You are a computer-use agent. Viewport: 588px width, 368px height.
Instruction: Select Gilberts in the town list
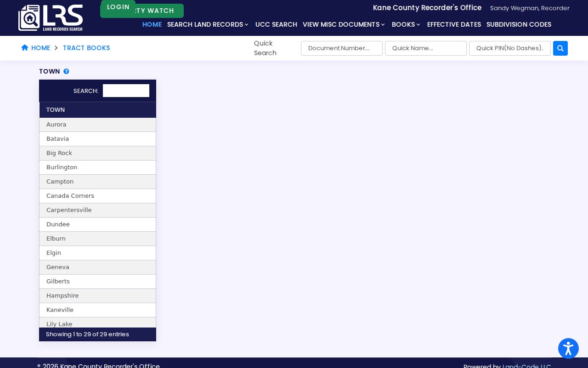coord(97,282)
